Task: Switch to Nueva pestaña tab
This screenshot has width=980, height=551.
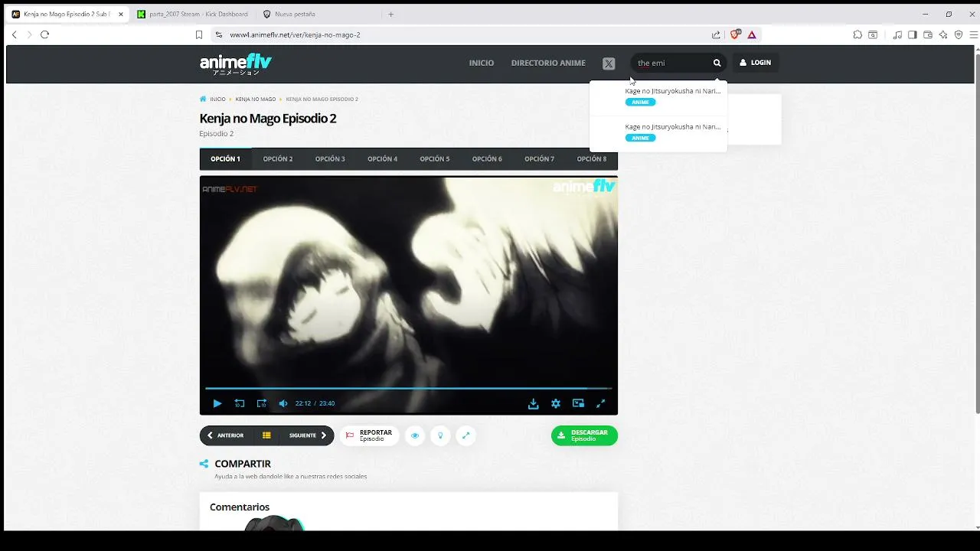Action: tap(318, 14)
